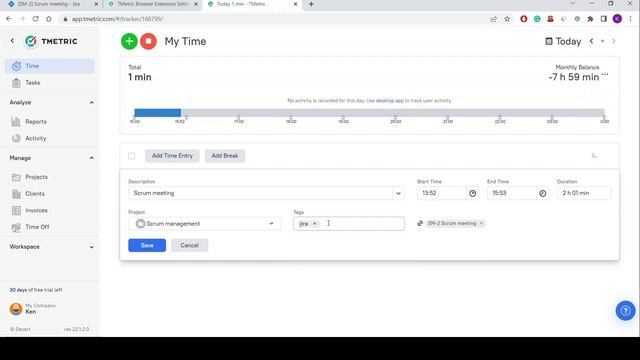The image size is (640, 360).
Task: Open the Project dropdown Scrum management
Action: (204, 224)
